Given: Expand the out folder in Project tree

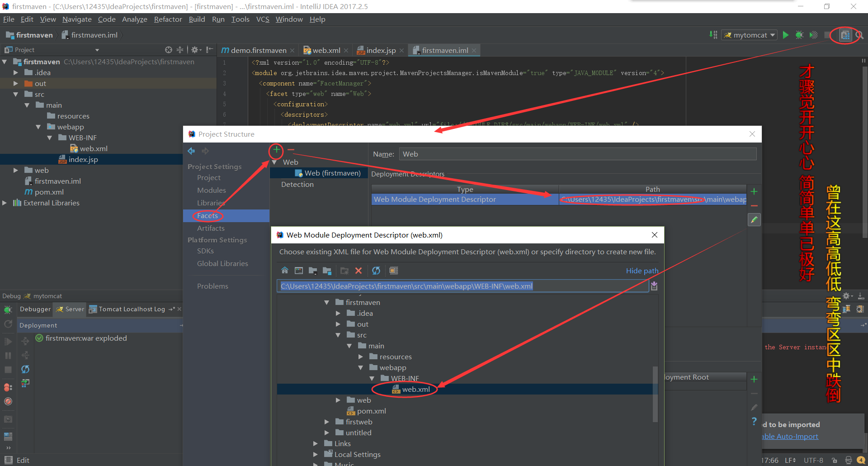Looking at the screenshot, I should click(x=16, y=83).
